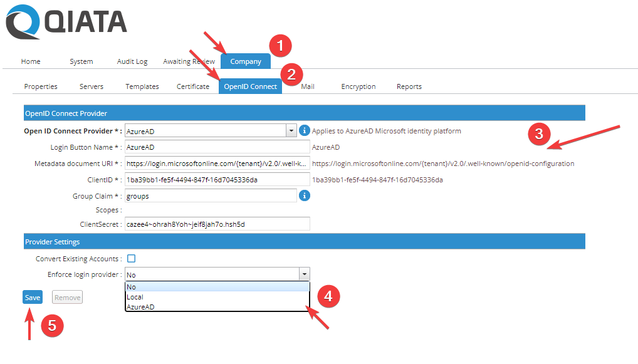
Task: Click the info icon beside Open ID Connect Provider
Action: coord(303,130)
